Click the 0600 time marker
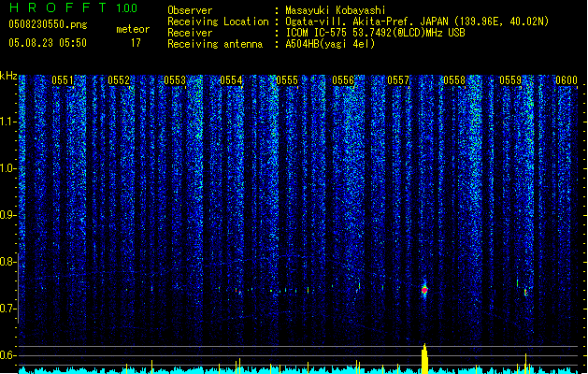This screenshot has width=588, height=374. click(566, 80)
